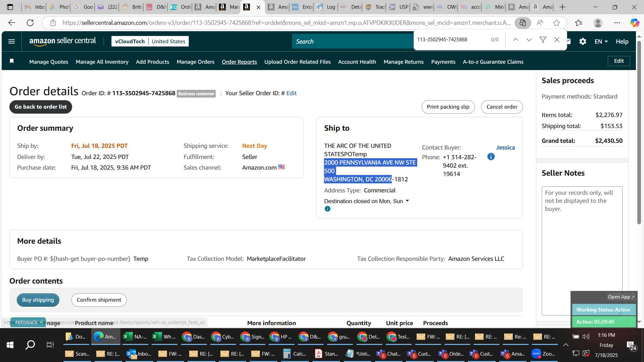
Task: Click the phone info icon beside buyer phone
Action: coord(491,157)
